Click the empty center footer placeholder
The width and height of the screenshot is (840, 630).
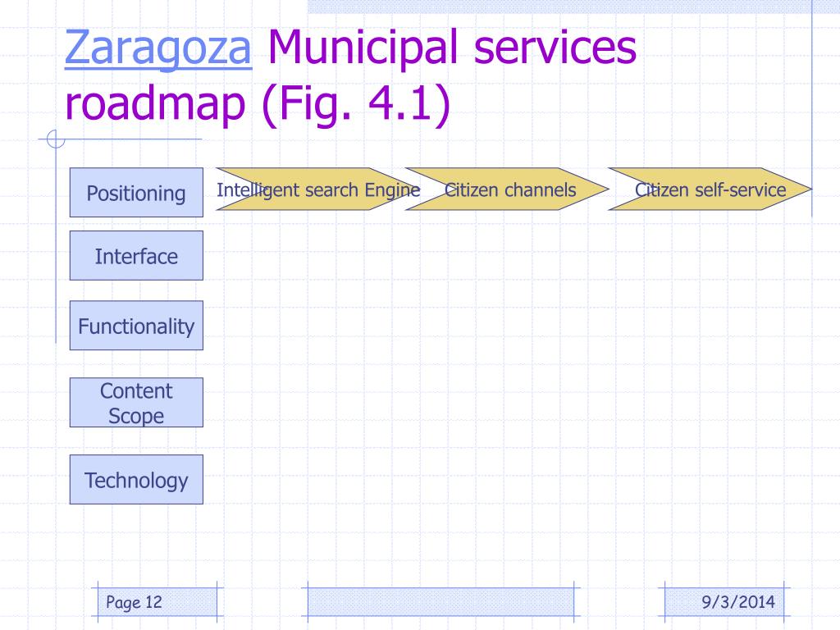[x=441, y=602]
